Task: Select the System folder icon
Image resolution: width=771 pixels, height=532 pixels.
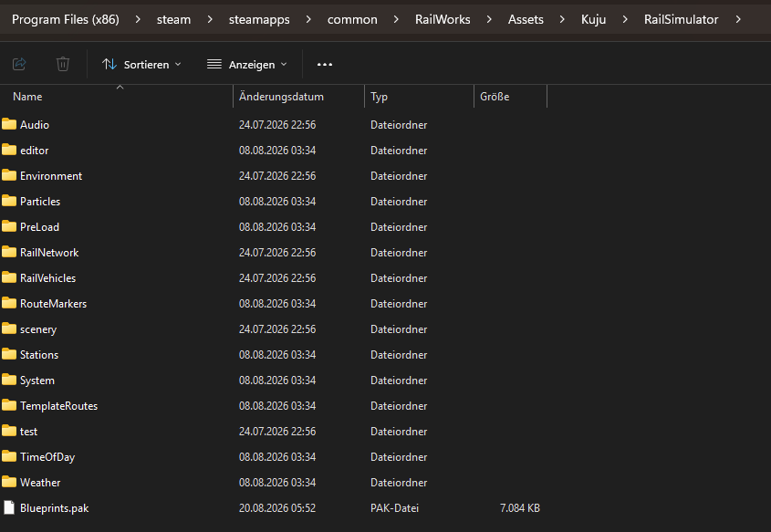Action: tap(9, 380)
